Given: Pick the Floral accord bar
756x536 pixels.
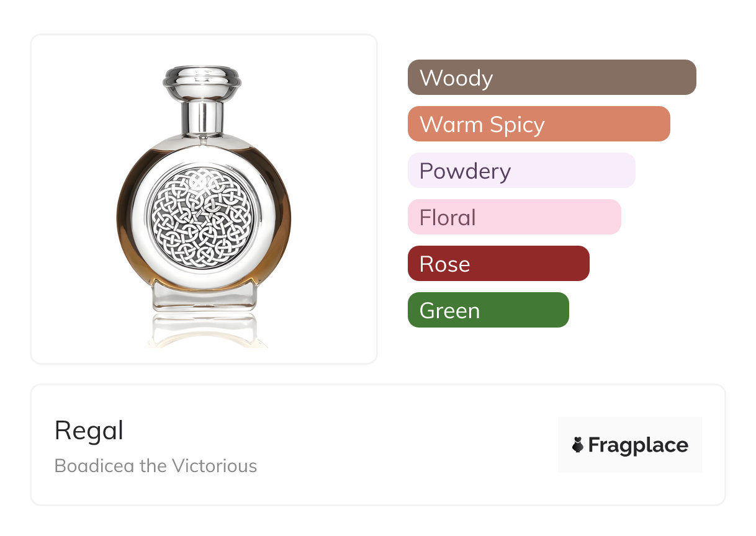Looking at the screenshot, I should [514, 217].
